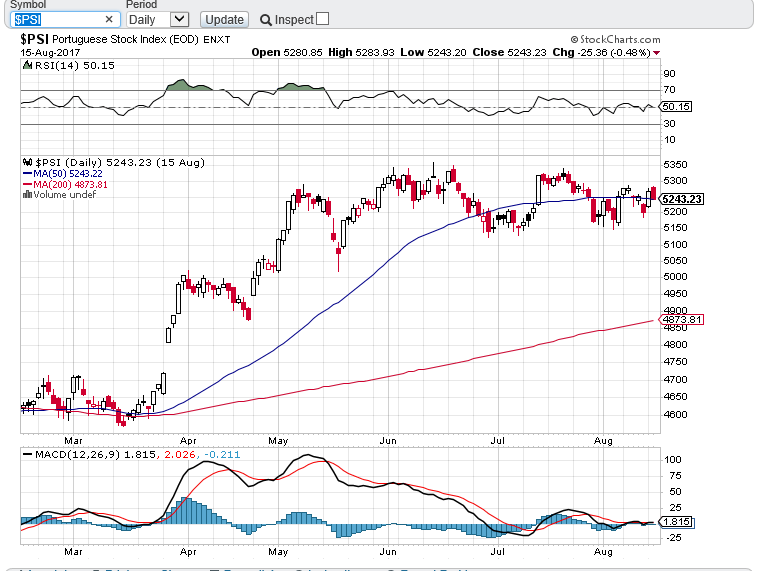This screenshot has height=571, width=765.
Task: Click the 1.815 MACD value tag
Action: click(676, 522)
